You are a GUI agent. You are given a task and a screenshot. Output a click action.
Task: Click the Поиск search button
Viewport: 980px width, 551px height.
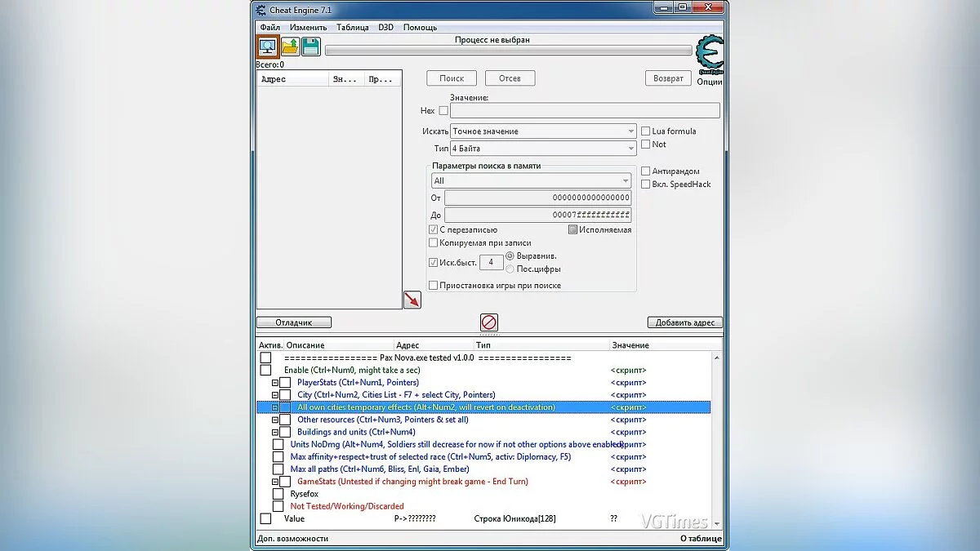point(452,78)
